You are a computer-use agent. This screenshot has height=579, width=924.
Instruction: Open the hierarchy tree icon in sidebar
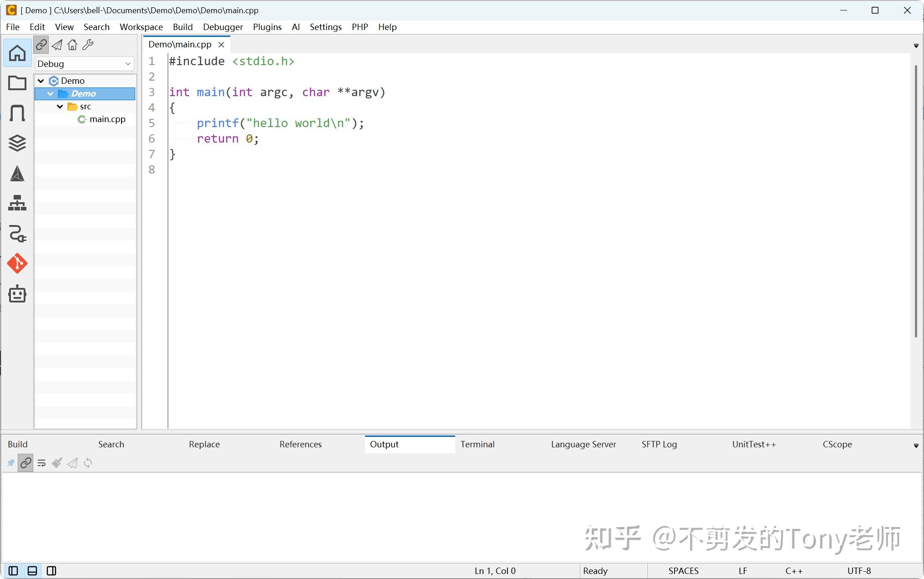coord(17,203)
